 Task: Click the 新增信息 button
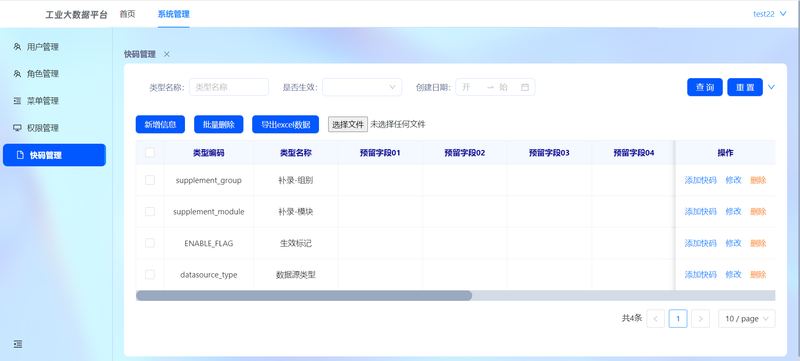pos(160,124)
